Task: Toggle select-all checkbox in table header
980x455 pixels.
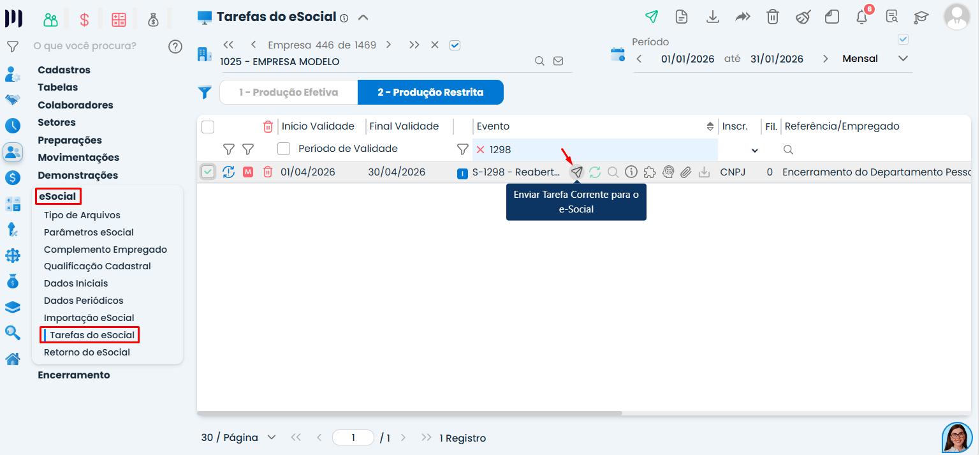Action: [208, 127]
